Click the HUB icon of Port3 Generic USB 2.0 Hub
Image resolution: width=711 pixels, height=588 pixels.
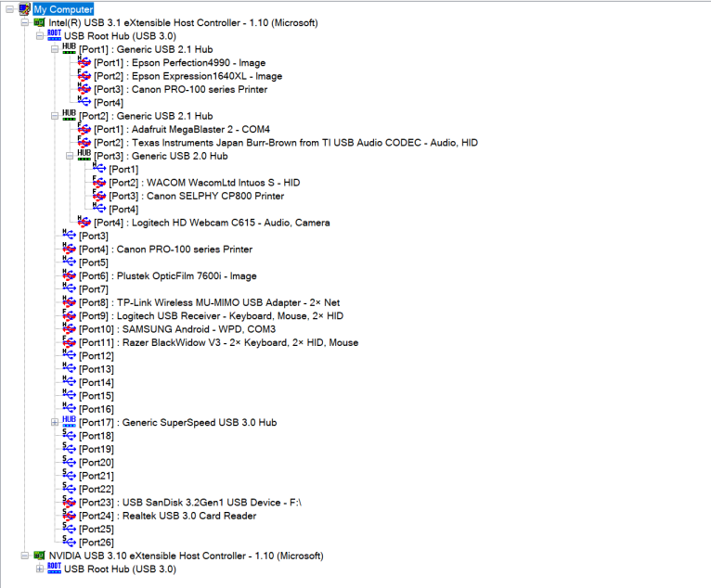coord(84,156)
